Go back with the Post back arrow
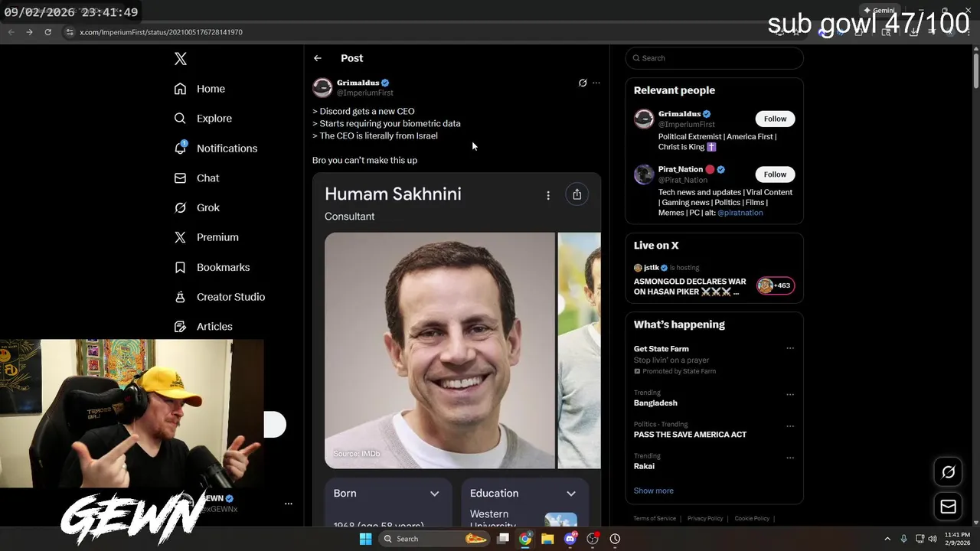This screenshot has height=551, width=980. (x=318, y=58)
